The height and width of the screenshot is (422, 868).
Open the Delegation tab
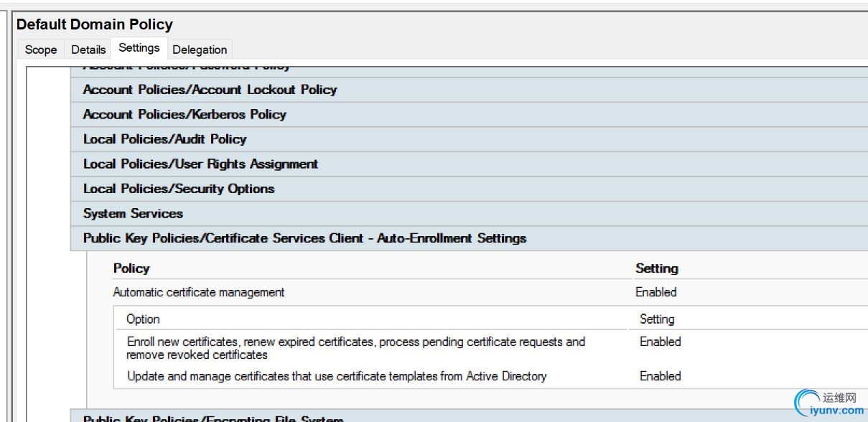click(200, 50)
